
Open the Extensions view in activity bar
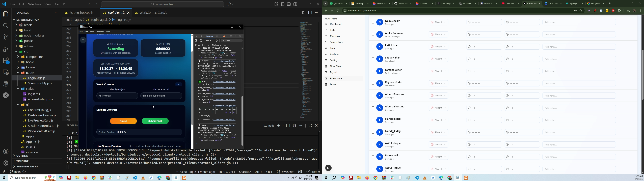(6, 61)
